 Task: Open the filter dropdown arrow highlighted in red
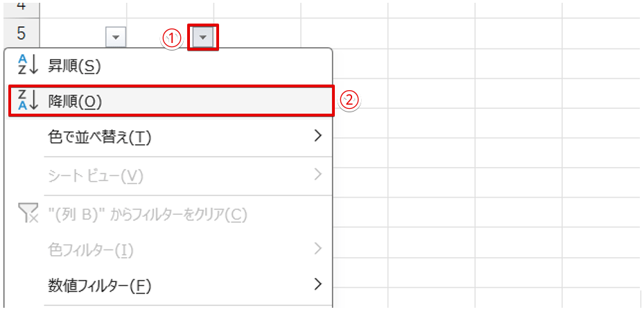(203, 37)
